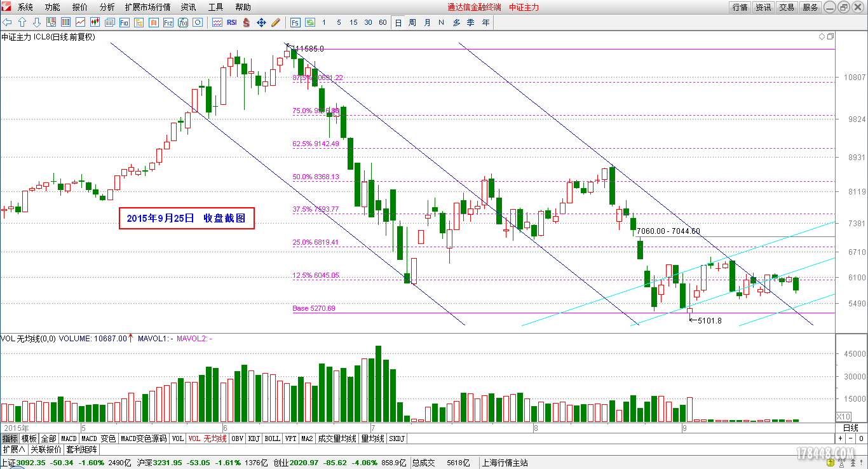868x469 pixels.
Task: Click the green refresh icon
Action: [310, 22]
